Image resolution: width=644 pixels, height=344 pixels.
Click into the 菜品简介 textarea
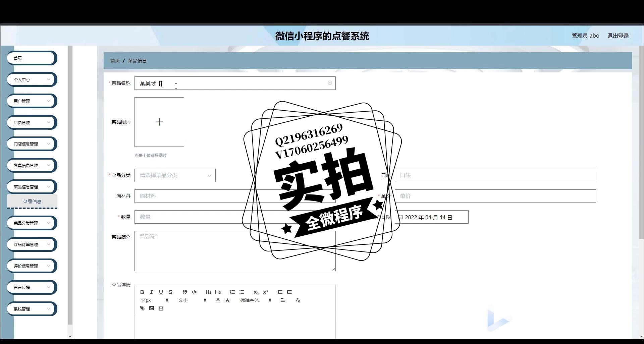235,251
